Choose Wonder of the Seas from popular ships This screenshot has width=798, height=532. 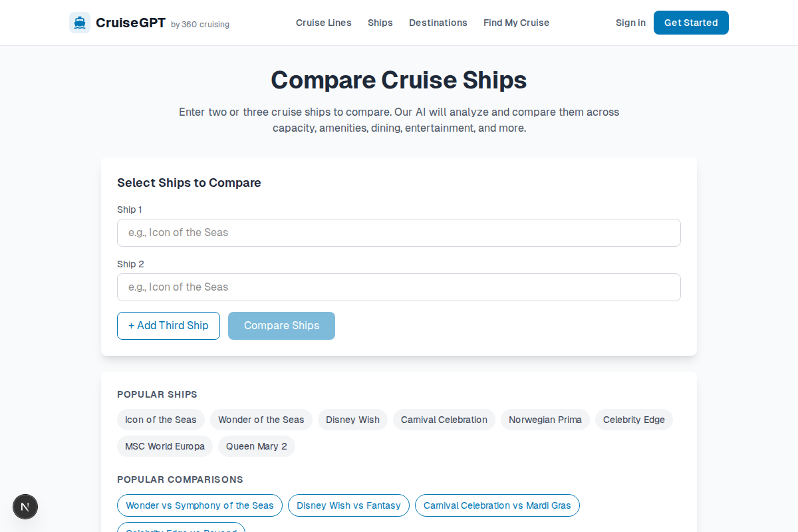point(261,420)
